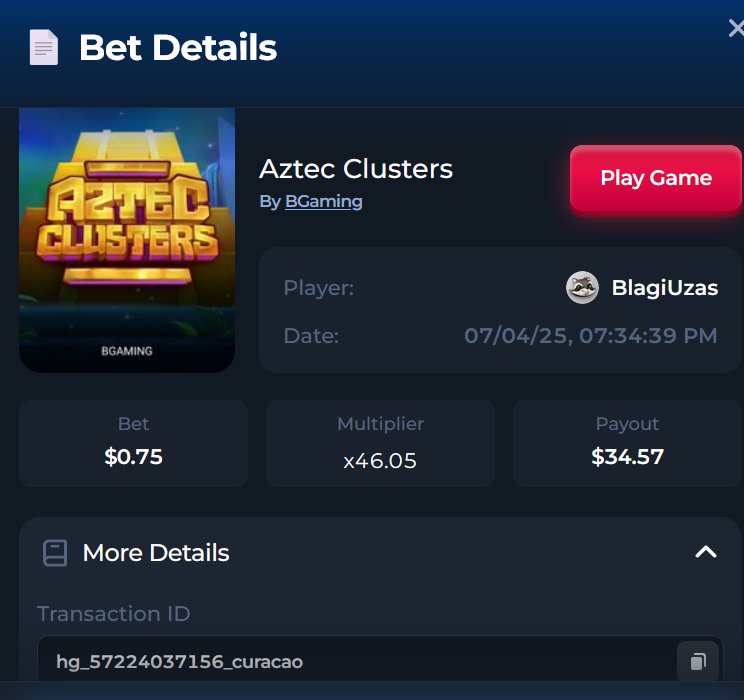Open the Aztec Clusters game thumbnail
This screenshot has height=700, width=744.
(127, 240)
